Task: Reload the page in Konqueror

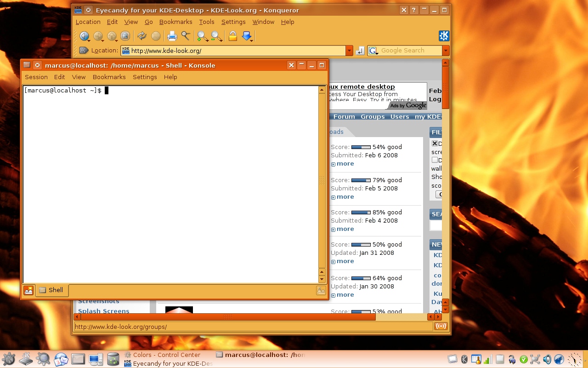Action: point(142,36)
